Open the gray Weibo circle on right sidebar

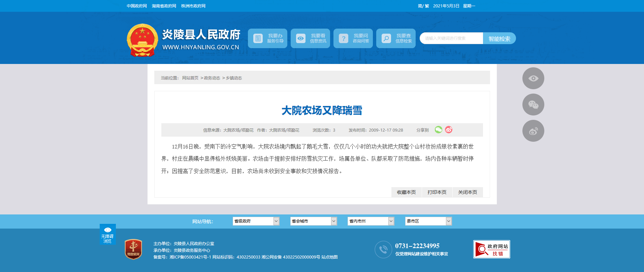533,131
